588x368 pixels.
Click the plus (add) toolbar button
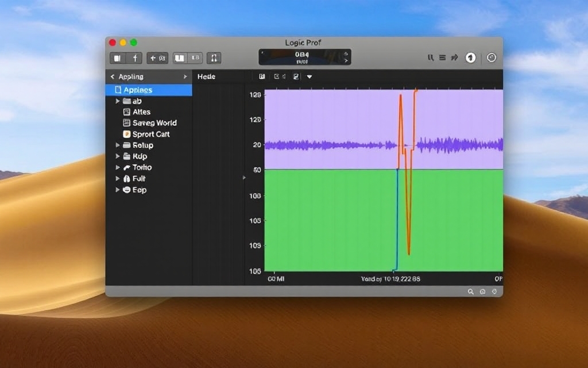click(x=152, y=58)
